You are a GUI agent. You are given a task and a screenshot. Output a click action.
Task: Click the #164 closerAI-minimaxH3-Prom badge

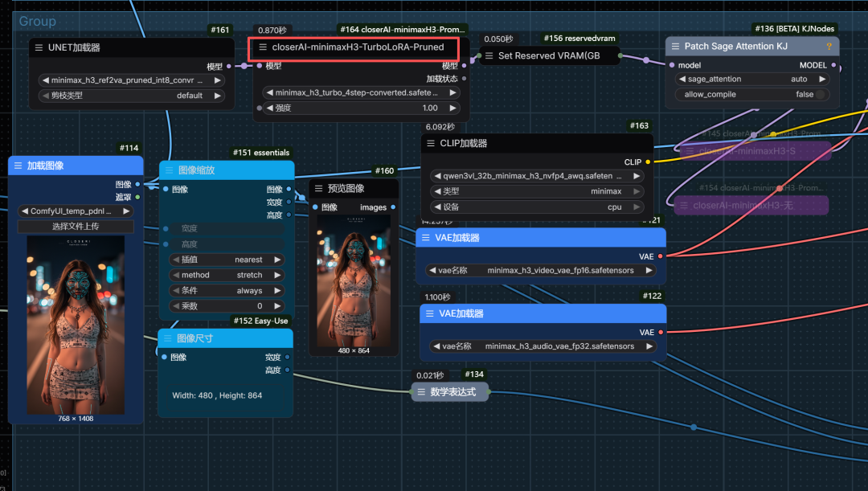pyautogui.click(x=402, y=30)
